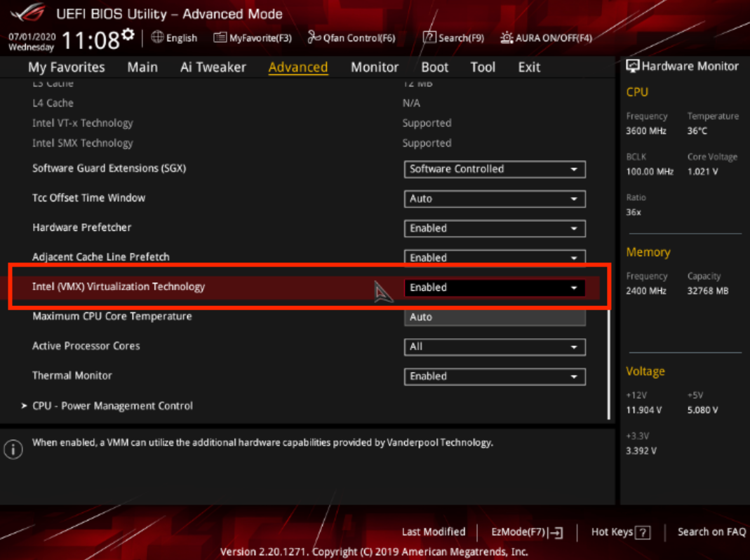
Task: Click the 07/01/2020 date text
Action: pyautogui.click(x=32, y=37)
